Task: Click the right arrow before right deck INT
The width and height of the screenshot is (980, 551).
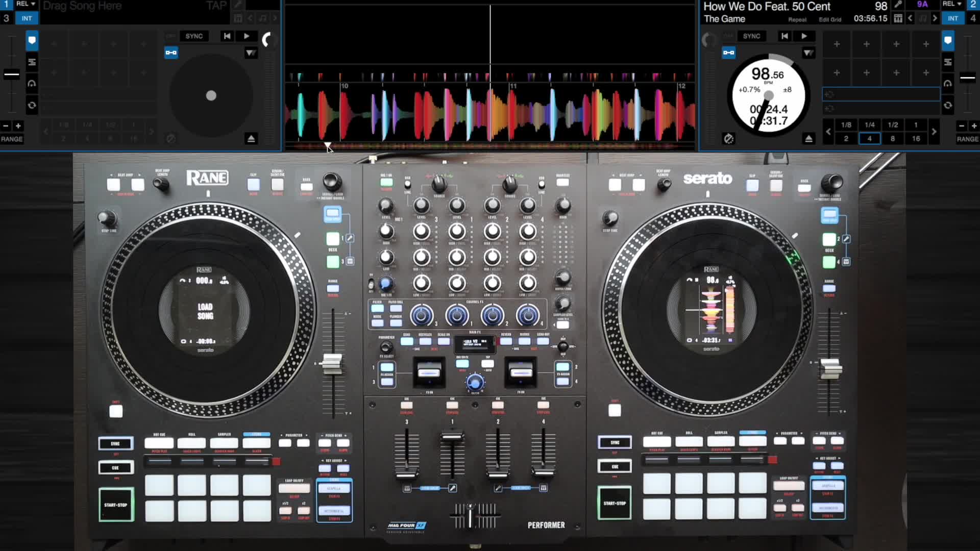Action: click(x=935, y=18)
